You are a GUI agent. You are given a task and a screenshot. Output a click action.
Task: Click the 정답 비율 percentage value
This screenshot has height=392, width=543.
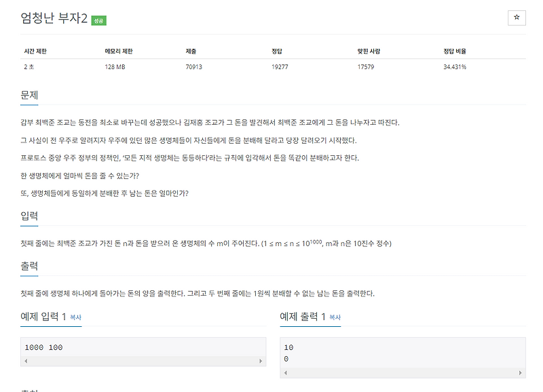pos(455,67)
